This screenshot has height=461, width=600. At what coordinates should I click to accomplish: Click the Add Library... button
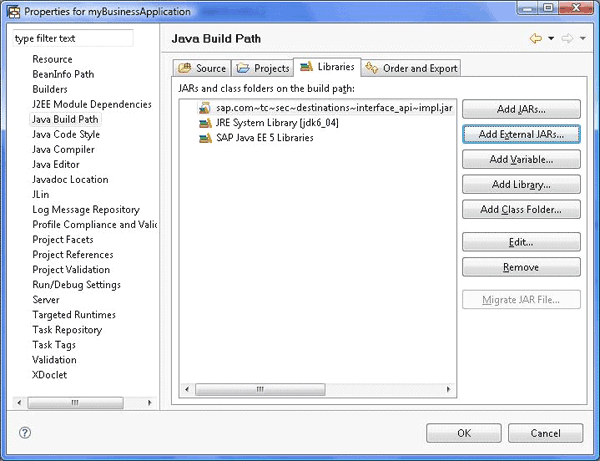[x=521, y=184]
